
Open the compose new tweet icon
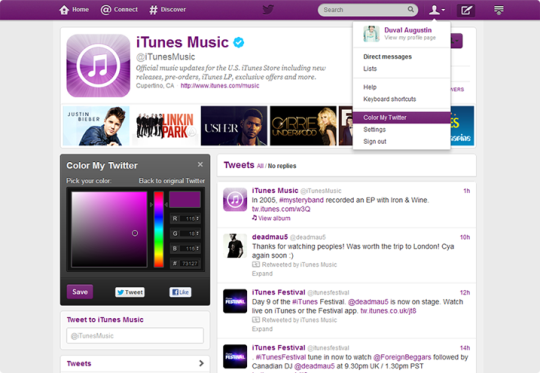pos(466,10)
